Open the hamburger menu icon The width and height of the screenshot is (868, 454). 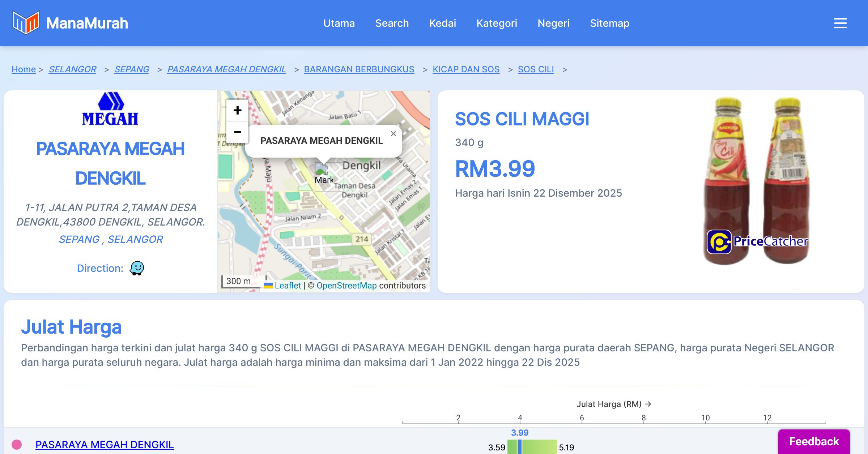point(840,23)
